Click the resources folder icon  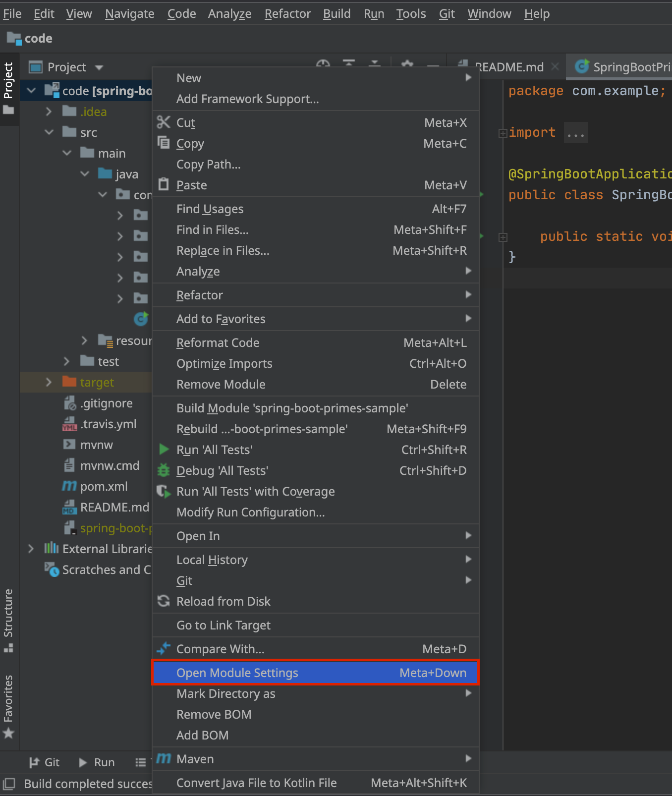coord(106,341)
